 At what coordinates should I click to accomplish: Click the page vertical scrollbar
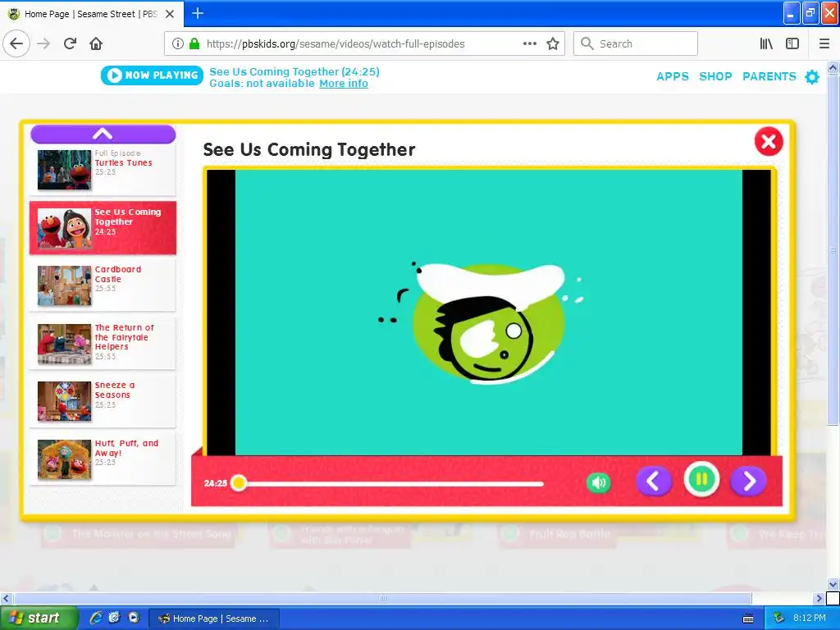pyautogui.click(x=833, y=249)
